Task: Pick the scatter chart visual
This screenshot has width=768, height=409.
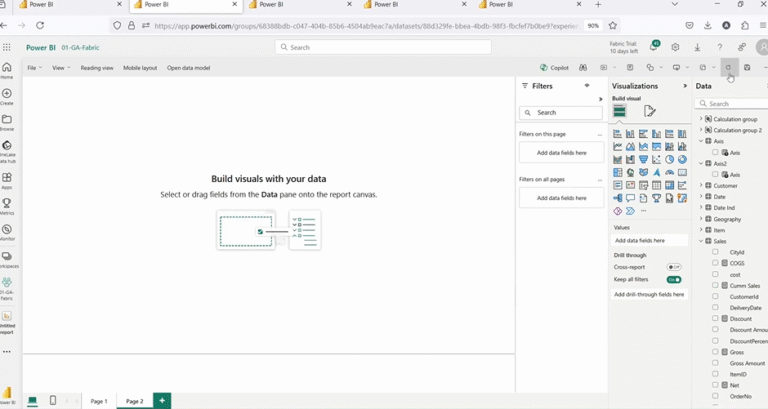Action: 656,159
